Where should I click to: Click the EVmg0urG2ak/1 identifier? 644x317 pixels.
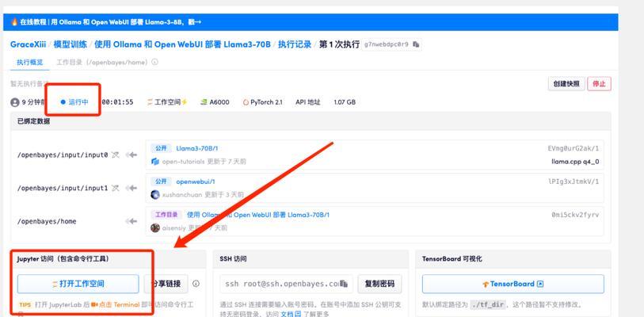tap(573, 148)
